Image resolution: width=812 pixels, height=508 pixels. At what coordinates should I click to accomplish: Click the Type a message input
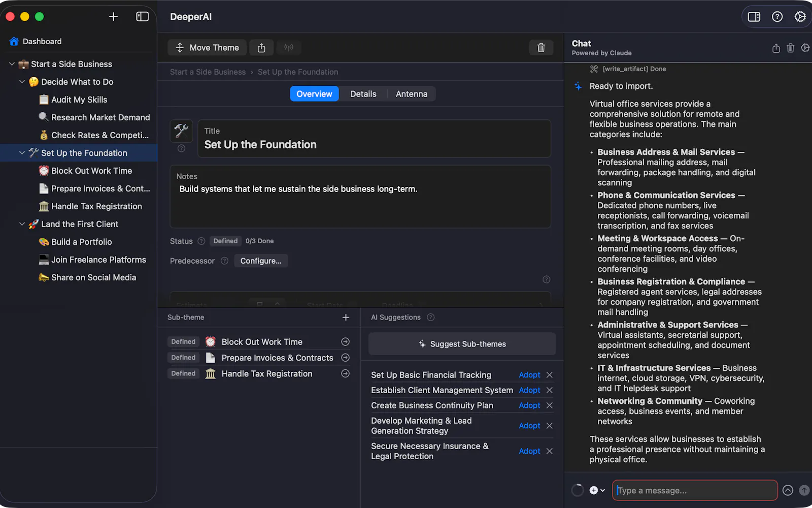click(x=695, y=490)
